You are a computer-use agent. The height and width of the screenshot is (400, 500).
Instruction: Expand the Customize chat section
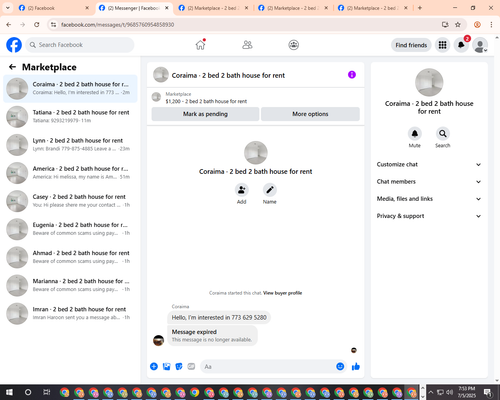coord(429,164)
